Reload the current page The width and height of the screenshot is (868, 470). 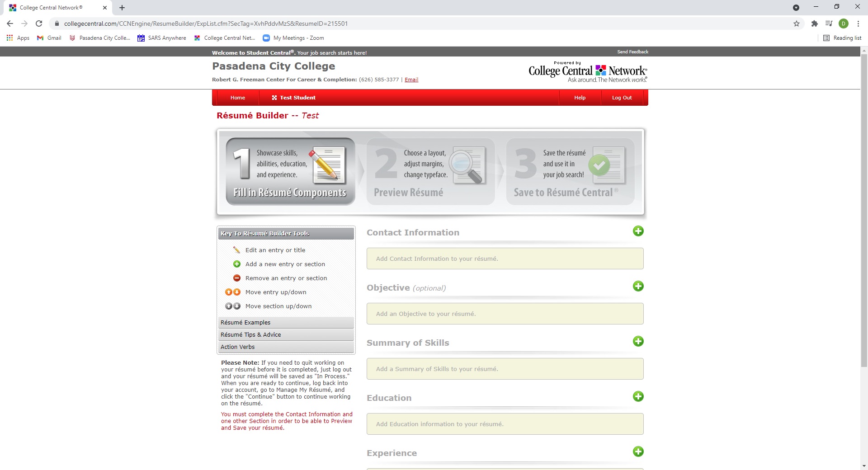pyautogui.click(x=39, y=23)
